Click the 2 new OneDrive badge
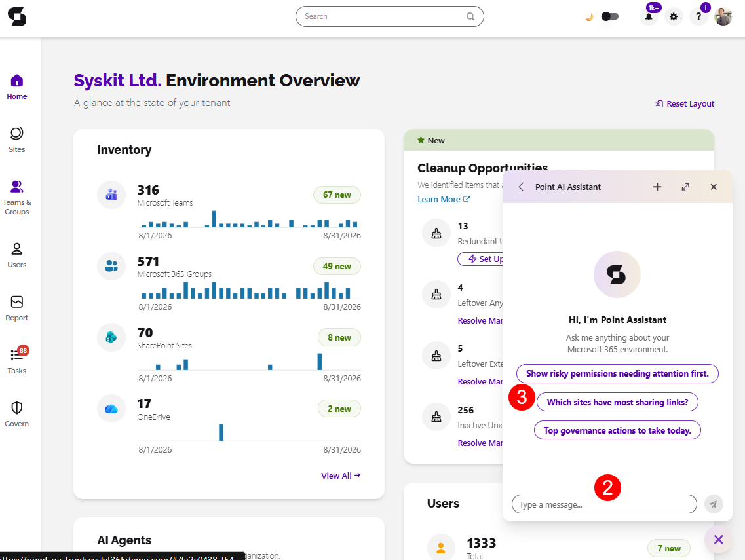Viewport: 745px width, 560px height. [x=339, y=409]
